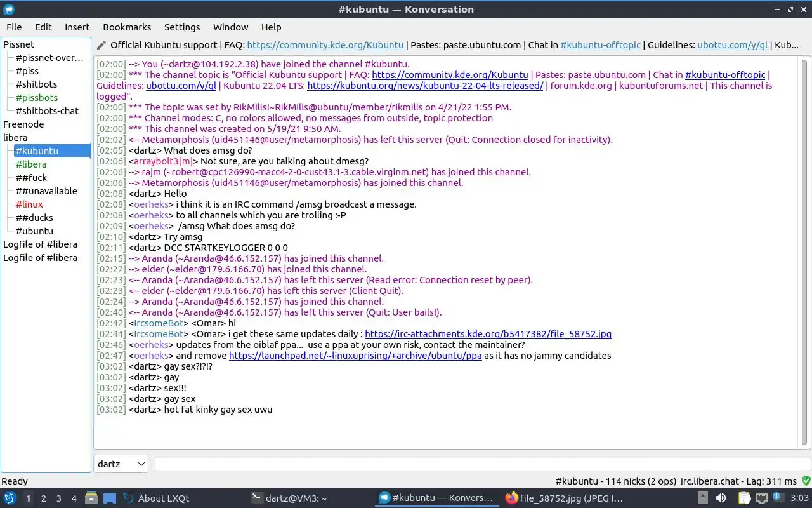Open the dartz nickname dropdown

(x=121, y=464)
